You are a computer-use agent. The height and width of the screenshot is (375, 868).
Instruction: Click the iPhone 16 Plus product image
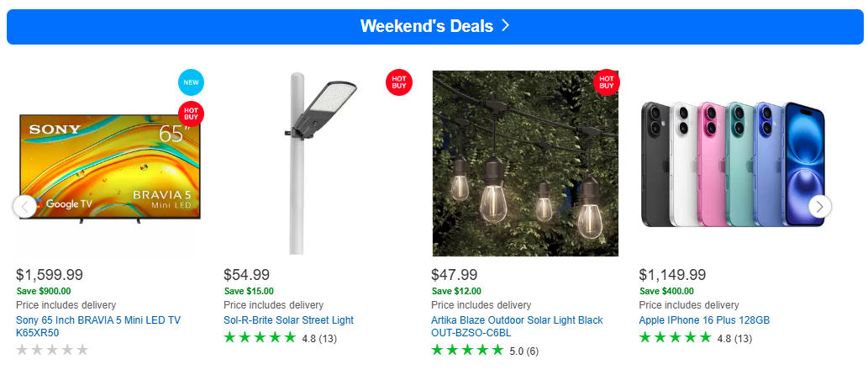click(733, 164)
